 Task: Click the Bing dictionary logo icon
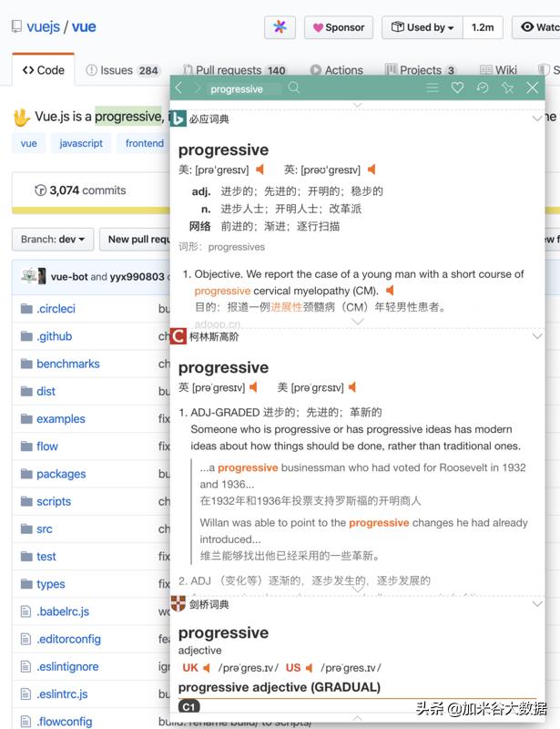pyautogui.click(x=178, y=118)
